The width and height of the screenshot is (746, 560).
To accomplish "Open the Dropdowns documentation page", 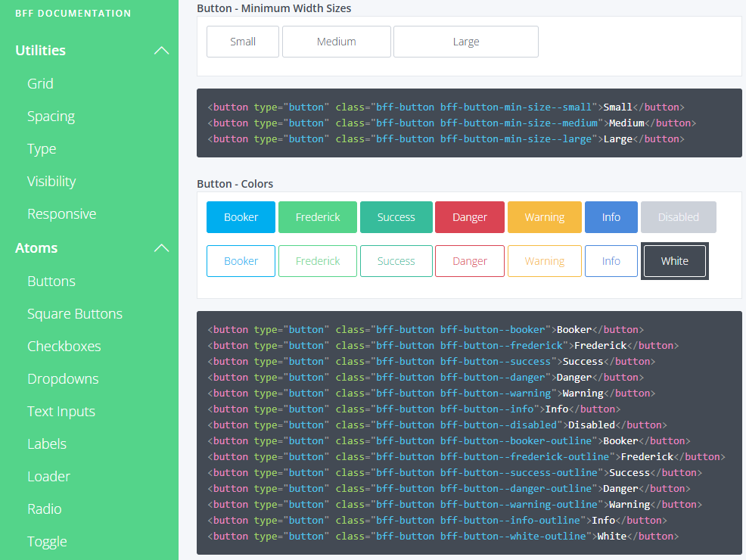I will click(x=63, y=378).
